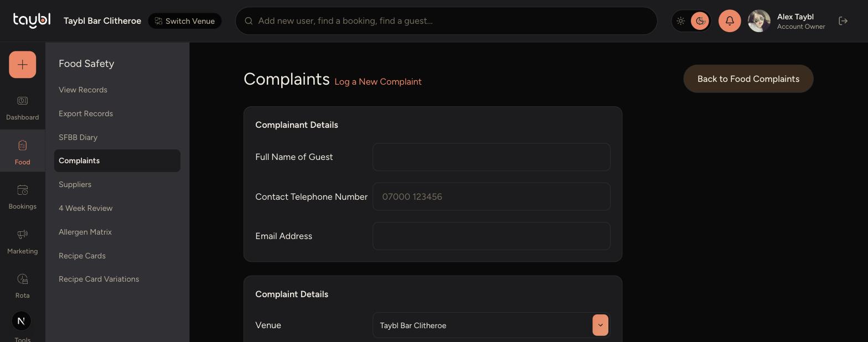Go to Allergen Matrix in the Food Safety menu
868x342 pixels.
pyautogui.click(x=85, y=232)
